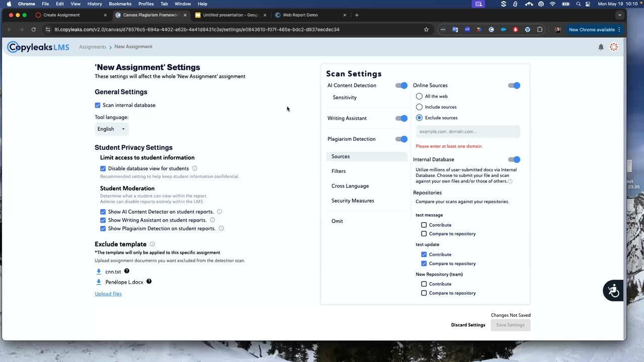The width and height of the screenshot is (644, 362).
Task: Click the Upload files link
Action: click(108, 294)
